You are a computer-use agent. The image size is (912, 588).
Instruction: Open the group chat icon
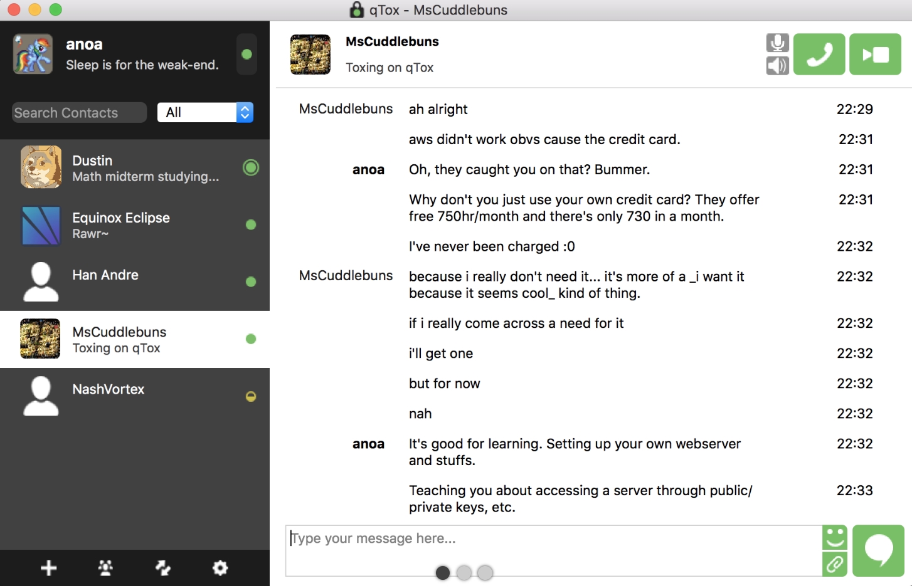coord(105,568)
